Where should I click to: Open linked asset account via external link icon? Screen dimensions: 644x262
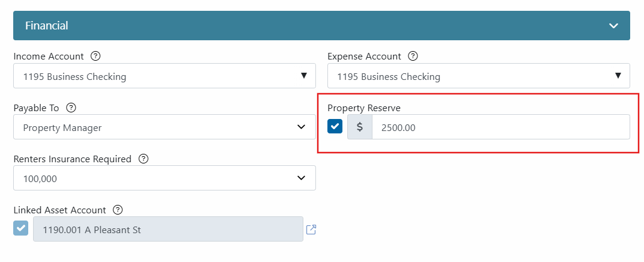(x=311, y=230)
